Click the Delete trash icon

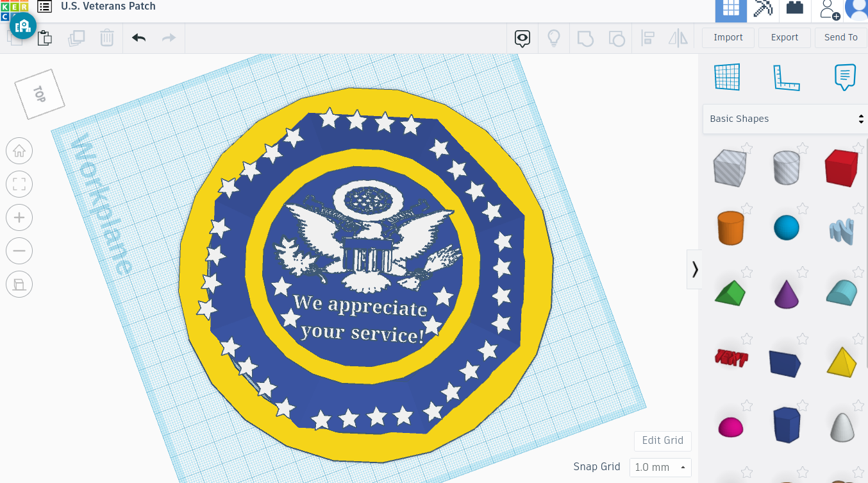pos(107,38)
